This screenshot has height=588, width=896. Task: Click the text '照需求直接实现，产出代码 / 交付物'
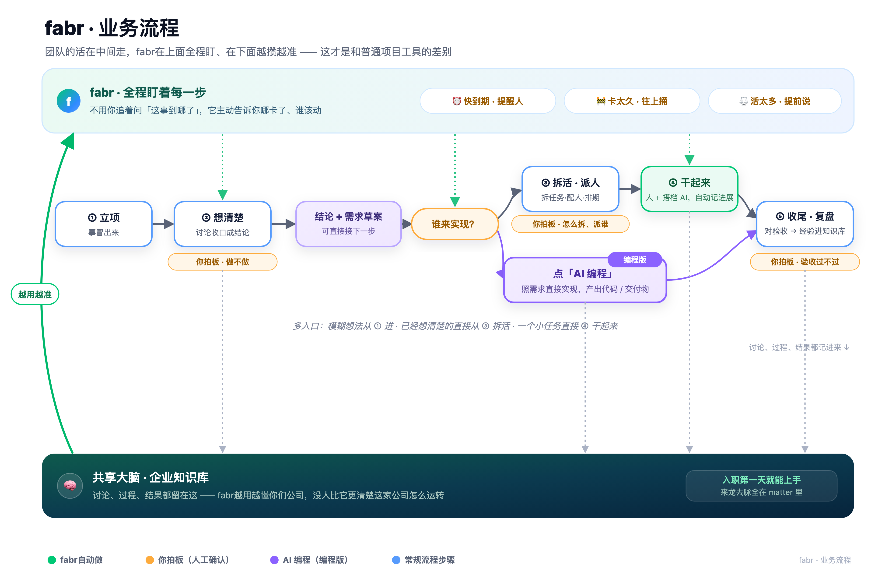coord(585,289)
